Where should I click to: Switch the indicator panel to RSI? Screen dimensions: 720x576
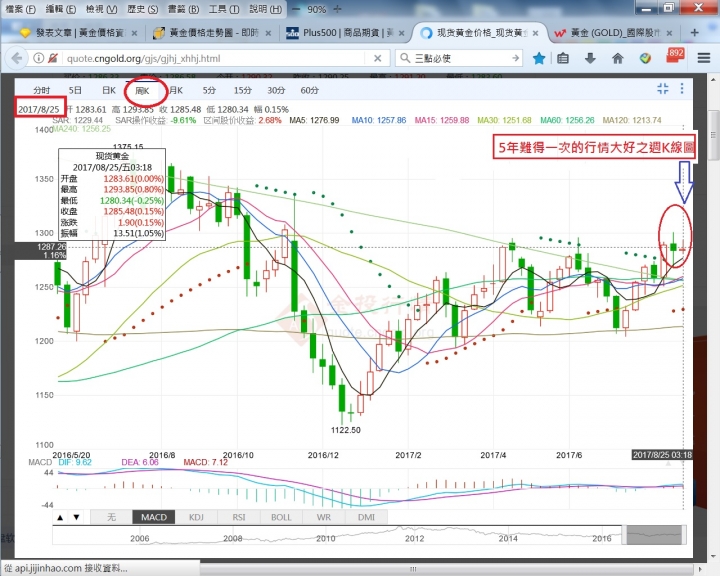click(238, 517)
